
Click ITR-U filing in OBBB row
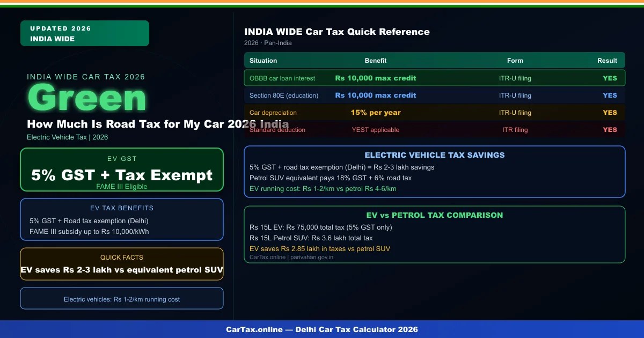pyautogui.click(x=515, y=78)
